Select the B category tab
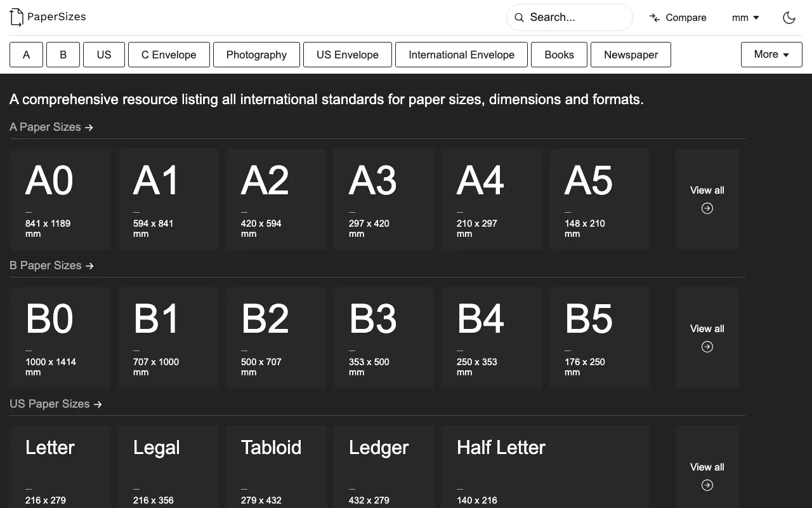 tap(63, 55)
